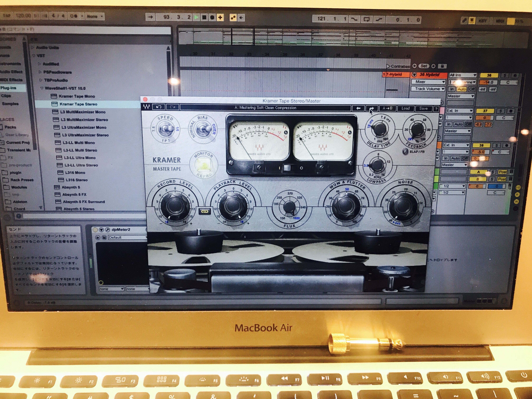Image resolution: width=532 pixels, height=399 pixels.
Task: Expand the PSPaudioware plugin folder
Action: point(40,72)
